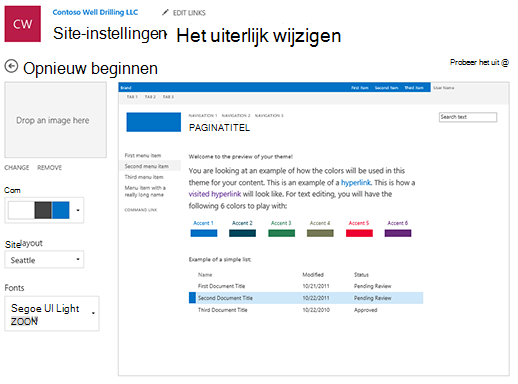
Task: Click Brand in the preview top bar
Action: coord(126,88)
